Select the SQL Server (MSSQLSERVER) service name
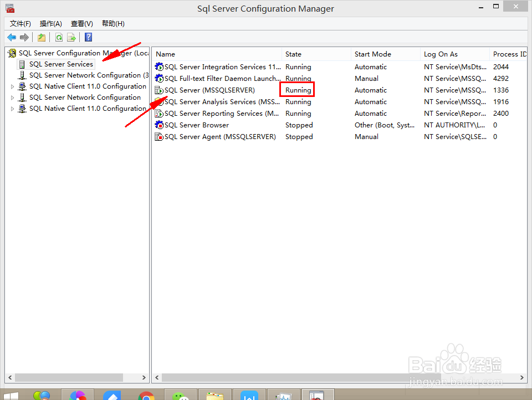 point(209,90)
